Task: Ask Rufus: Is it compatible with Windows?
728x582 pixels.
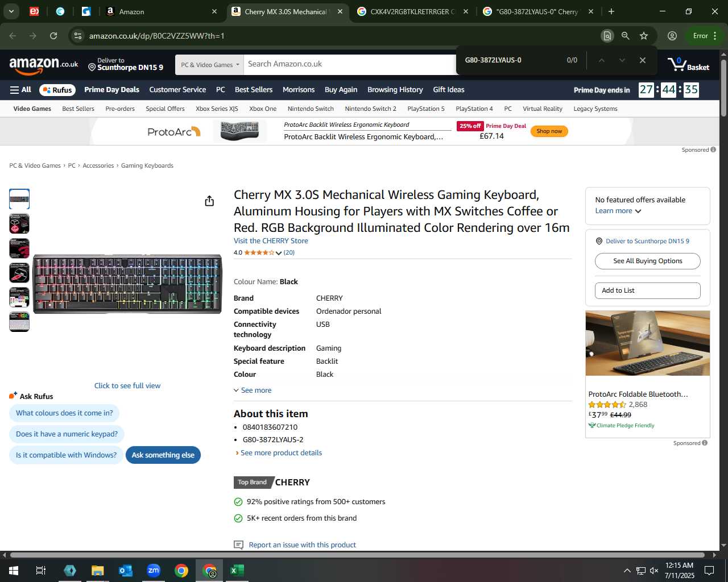Action: (66, 455)
